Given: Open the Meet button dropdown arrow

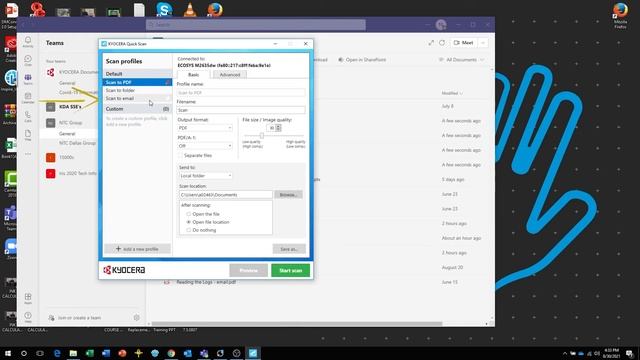Looking at the screenshot, I should pyautogui.click(x=483, y=42).
